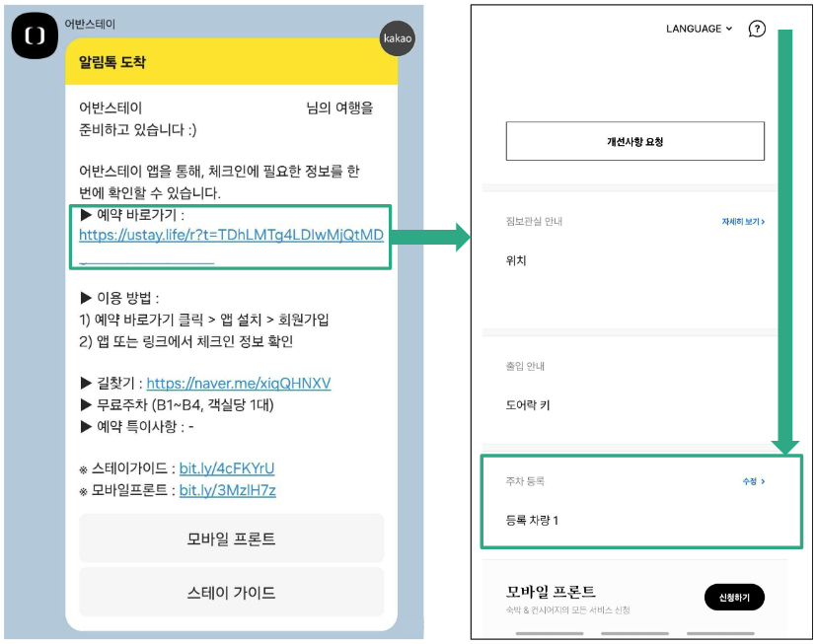Click the 개선사항 요청 button

pyautogui.click(x=634, y=141)
